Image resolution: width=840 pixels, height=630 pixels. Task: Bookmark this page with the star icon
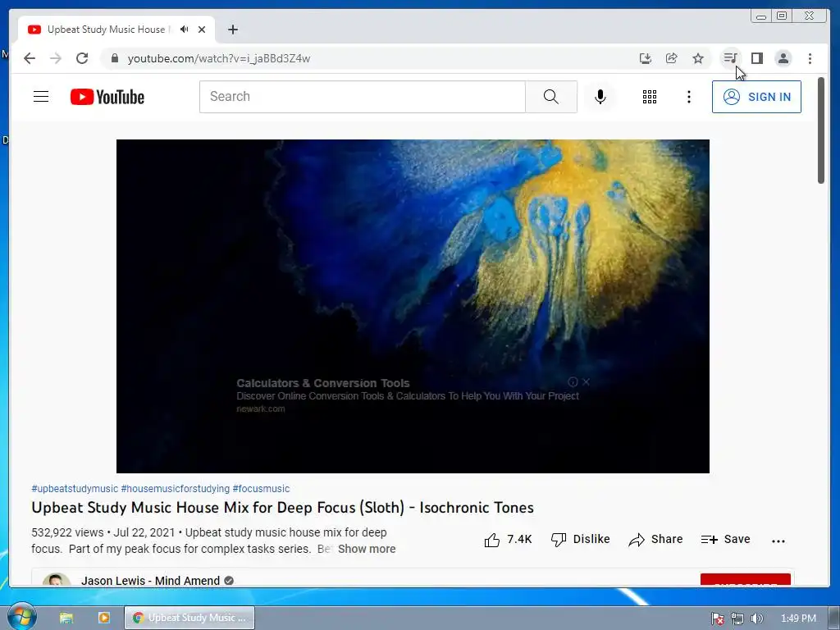[698, 58]
